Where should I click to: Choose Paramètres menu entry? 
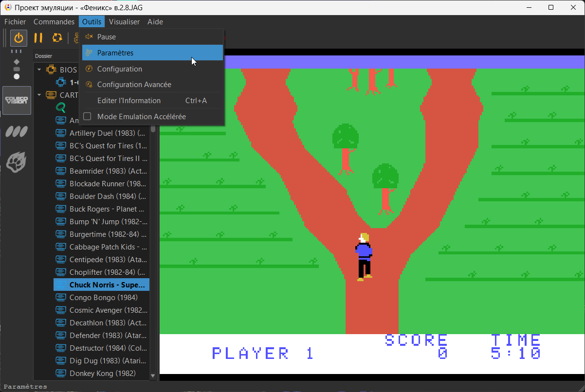(x=152, y=53)
